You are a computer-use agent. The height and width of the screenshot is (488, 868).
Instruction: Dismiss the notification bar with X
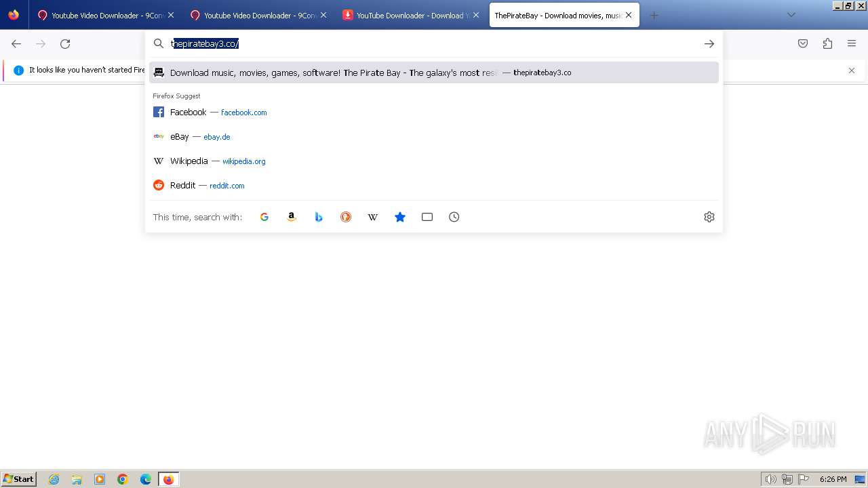click(x=852, y=70)
